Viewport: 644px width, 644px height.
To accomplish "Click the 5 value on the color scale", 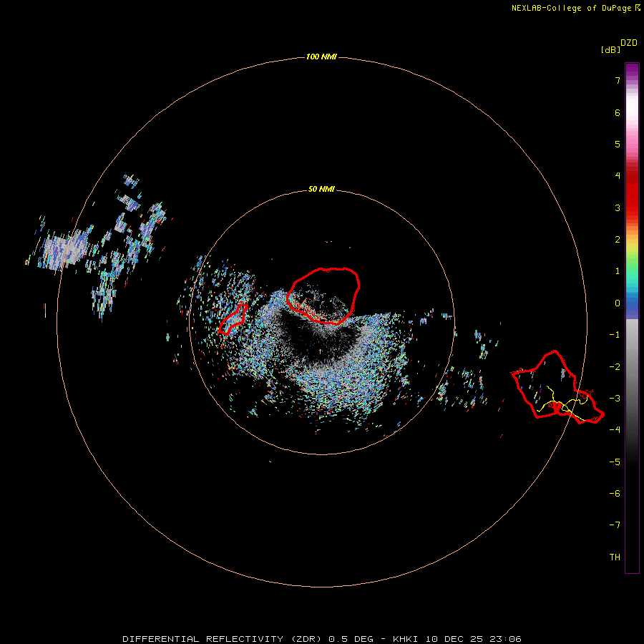I will click(618, 144).
